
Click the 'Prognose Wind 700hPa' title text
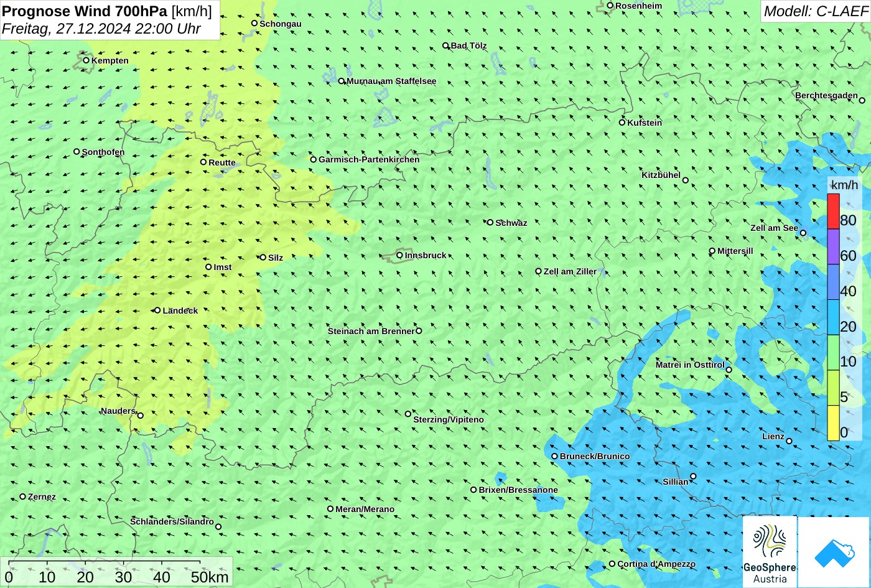click(85, 11)
